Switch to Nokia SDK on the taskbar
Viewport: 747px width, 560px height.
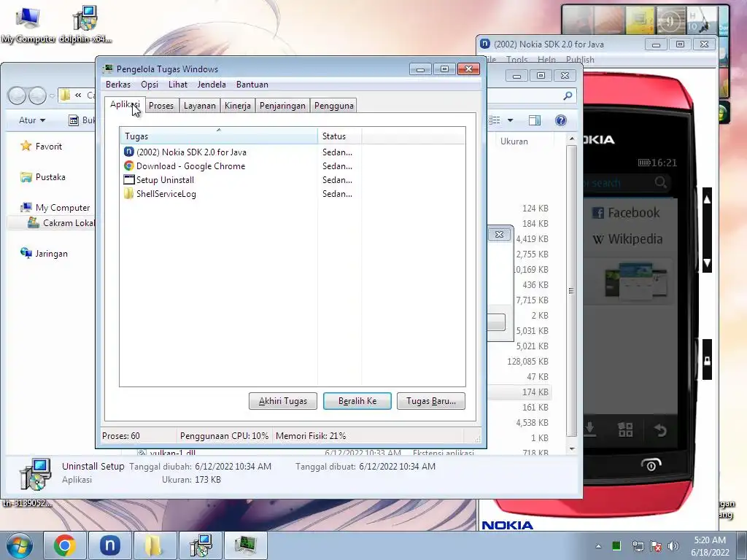coord(109,545)
